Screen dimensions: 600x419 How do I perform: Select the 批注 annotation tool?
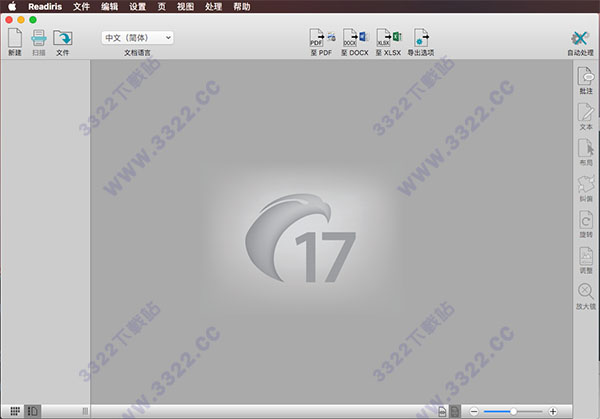(585, 76)
